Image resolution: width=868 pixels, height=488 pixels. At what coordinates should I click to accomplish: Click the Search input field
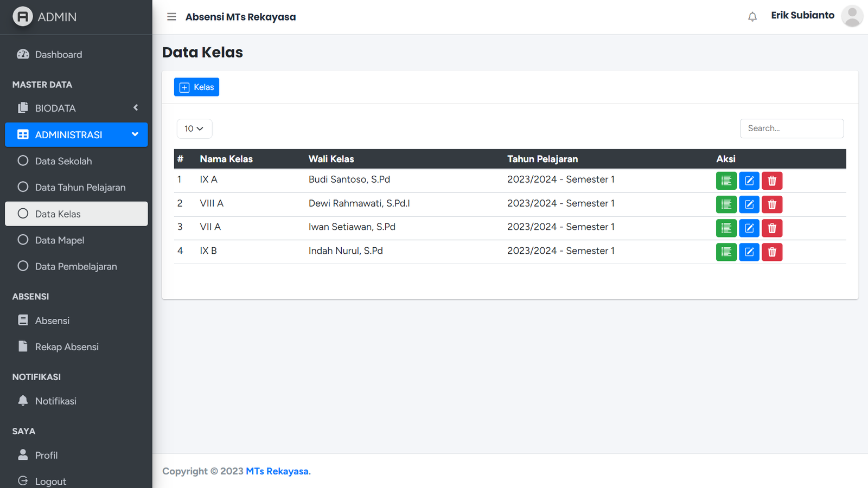pyautogui.click(x=792, y=129)
